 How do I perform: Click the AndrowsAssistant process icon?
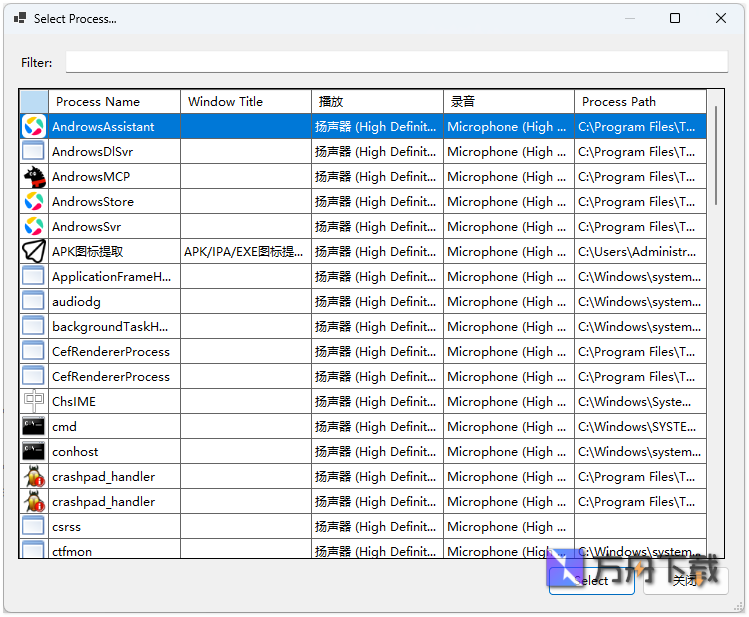pyautogui.click(x=34, y=127)
